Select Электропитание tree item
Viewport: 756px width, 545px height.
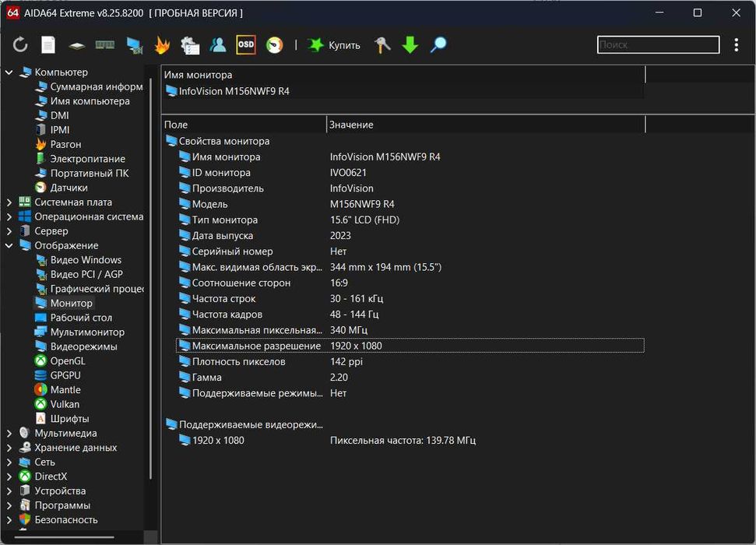tap(80, 159)
